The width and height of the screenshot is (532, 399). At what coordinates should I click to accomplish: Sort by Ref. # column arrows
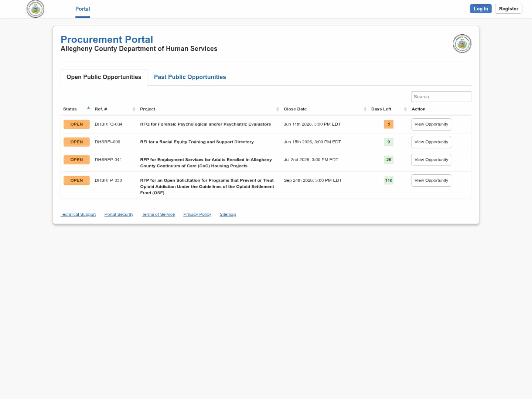134,109
